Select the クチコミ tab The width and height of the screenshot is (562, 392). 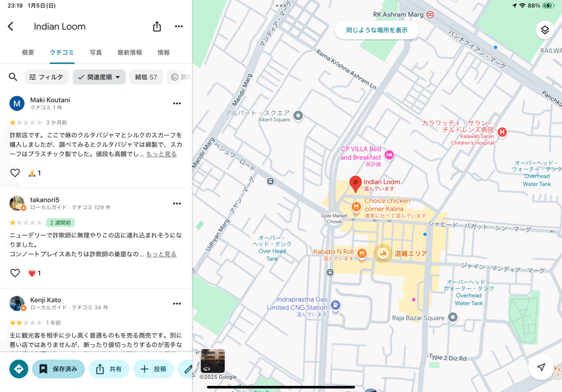(x=62, y=52)
